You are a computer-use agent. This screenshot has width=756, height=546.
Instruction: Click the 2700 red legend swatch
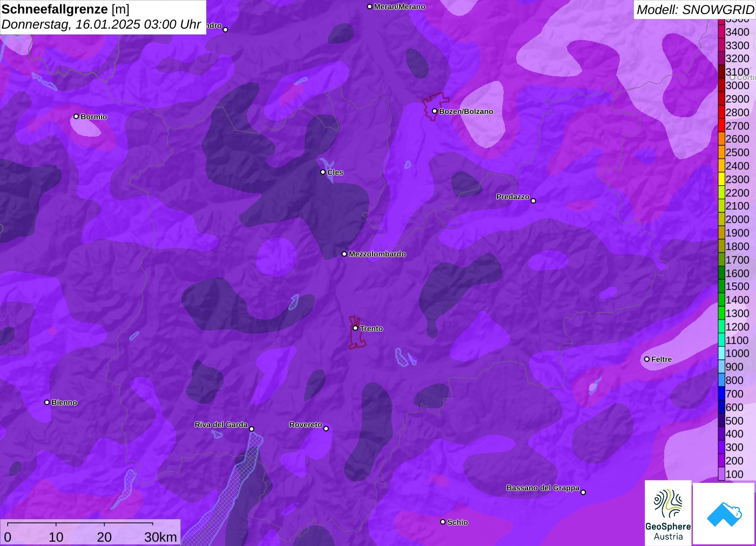[x=721, y=125]
